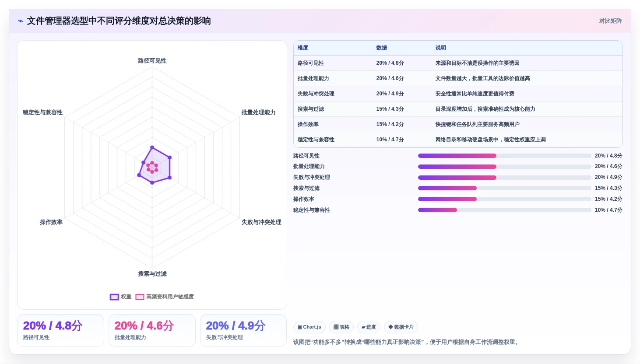This screenshot has width=640, height=364.
Task: Click the 操作效率 radar axis label
Action: [51, 222]
